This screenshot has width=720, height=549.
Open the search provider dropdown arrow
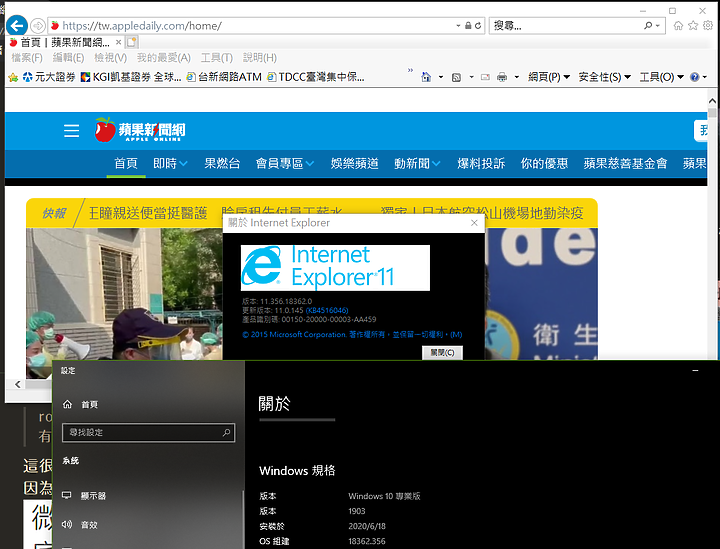pos(658,26)
